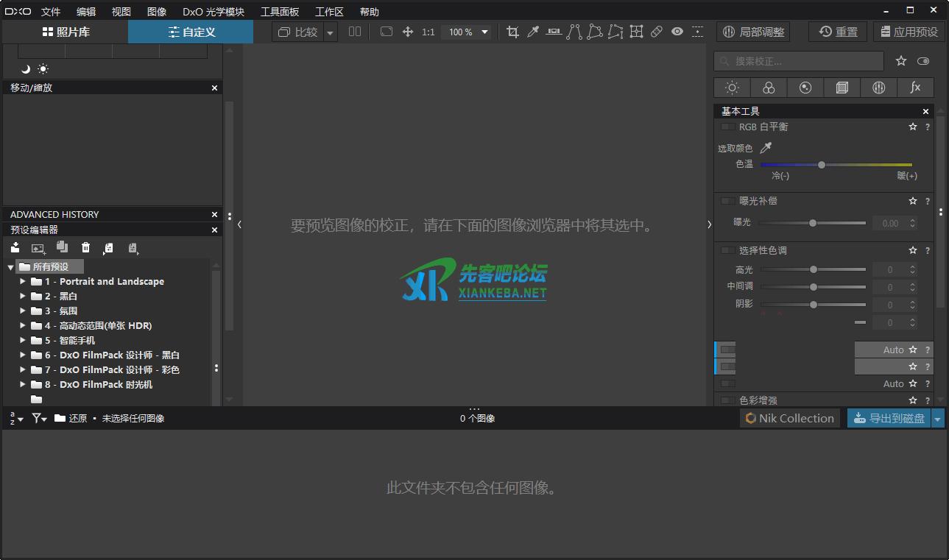Open dropdown arrow beside 导出到磁盘
Image resolution: width=949 pixels, height=560 pixels.
(937, 419)
